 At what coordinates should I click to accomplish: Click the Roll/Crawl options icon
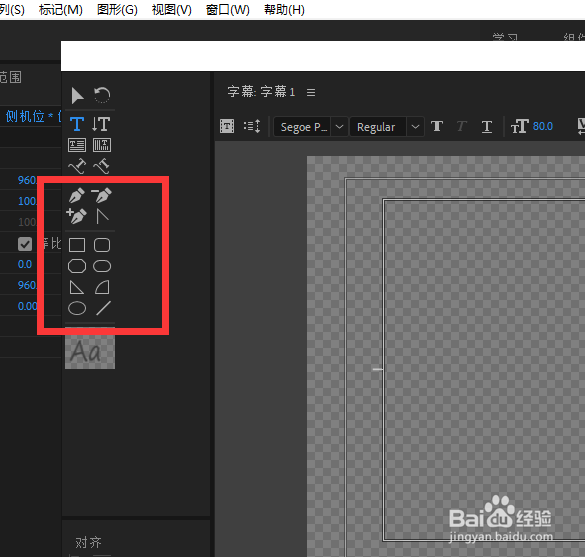252,126
